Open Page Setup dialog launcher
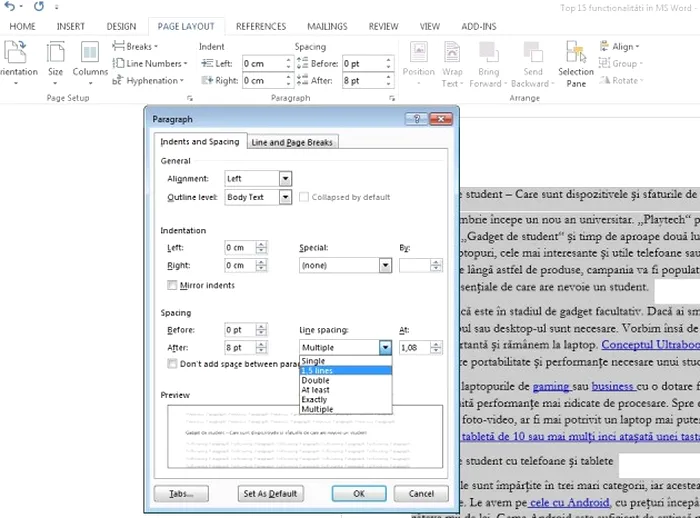The width and height of the screenshot is (700, 518). 190,98
